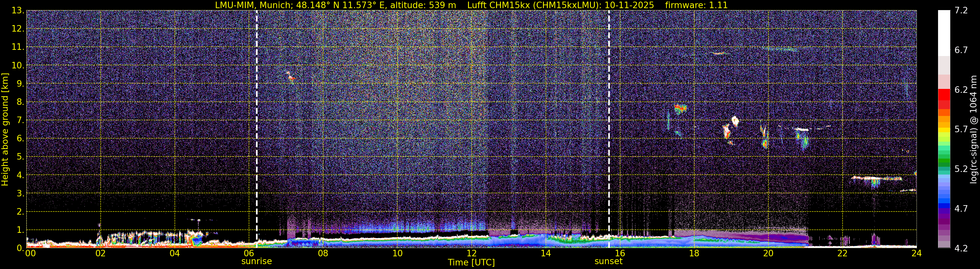Click the time axis tick '16'

[620, 253]
